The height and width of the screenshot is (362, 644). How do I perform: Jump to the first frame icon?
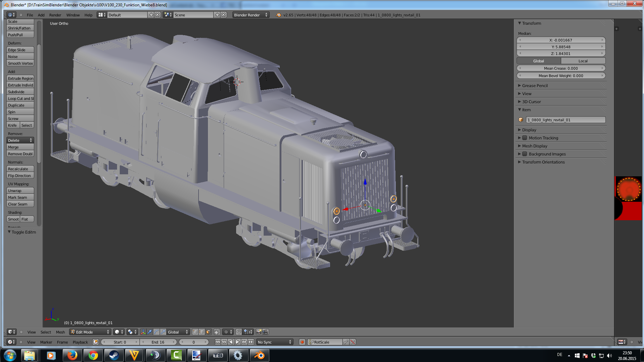tap(217, 342)
